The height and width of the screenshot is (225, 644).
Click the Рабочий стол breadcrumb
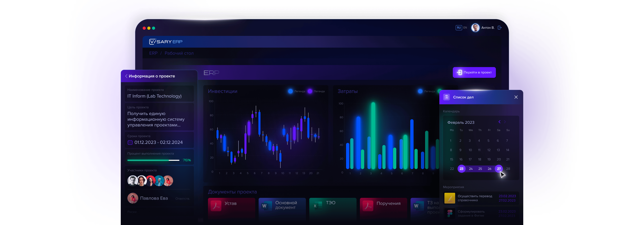[179, 53]
